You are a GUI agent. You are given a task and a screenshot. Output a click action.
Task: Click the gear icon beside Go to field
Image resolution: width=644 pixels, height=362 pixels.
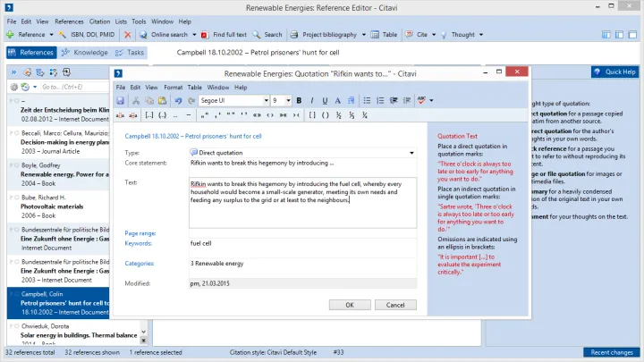point(14,87)
